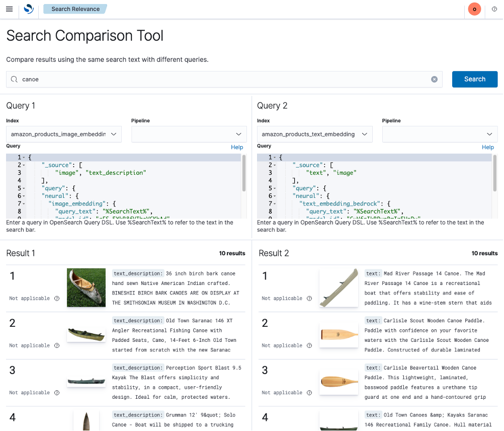Screen dimensions: 504x431
Task: Select the Carlisle wooden paddle image in Result 2
Action: (339, 335)
